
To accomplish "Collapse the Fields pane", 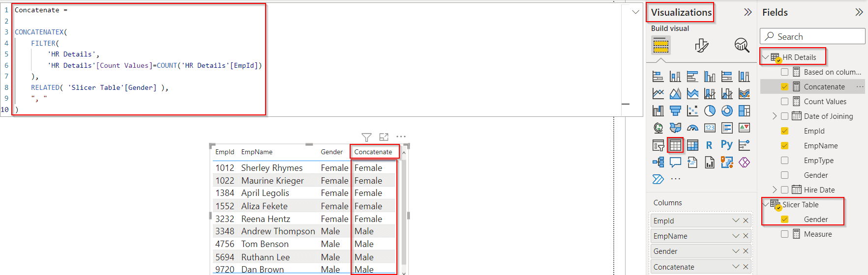I will tap(859, 12).
